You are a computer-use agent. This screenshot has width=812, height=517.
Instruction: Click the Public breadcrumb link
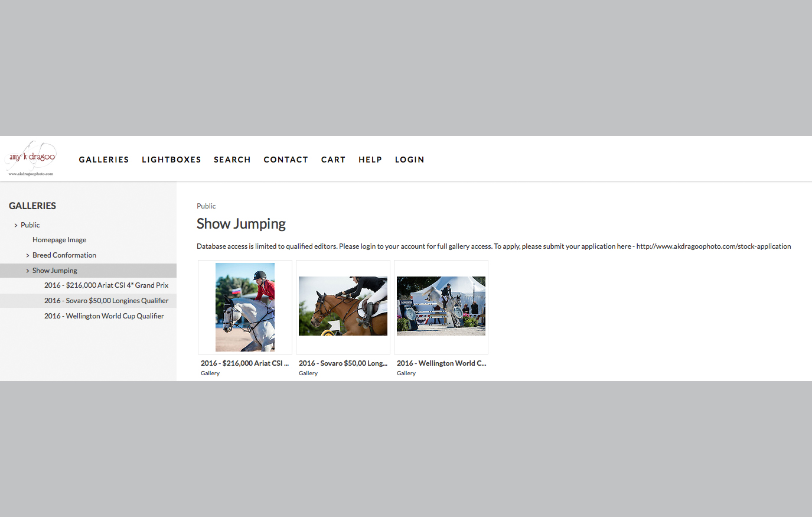[x=206, y=206]
